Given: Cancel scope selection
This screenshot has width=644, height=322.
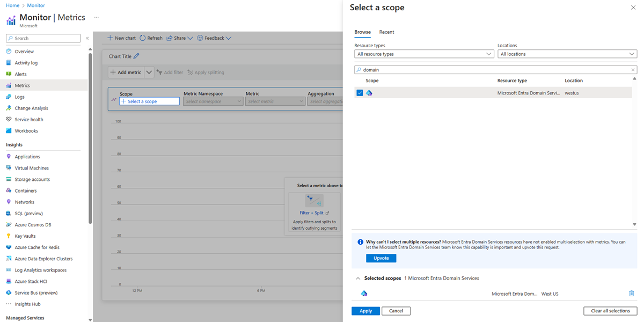Looking at the screenshot, I should pos(396,311).
